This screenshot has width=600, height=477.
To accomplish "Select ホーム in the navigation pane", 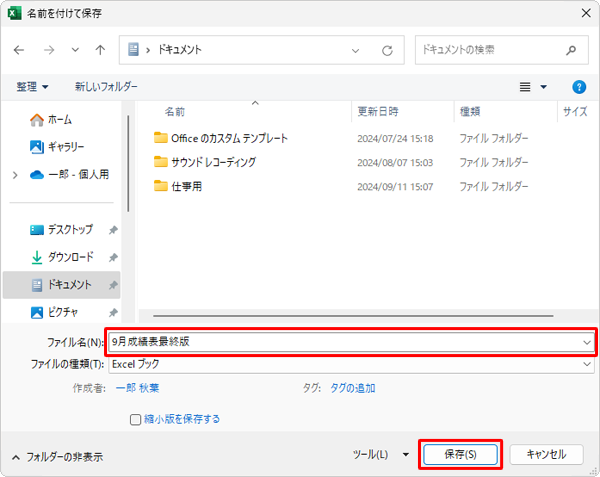I will [51, 120].
